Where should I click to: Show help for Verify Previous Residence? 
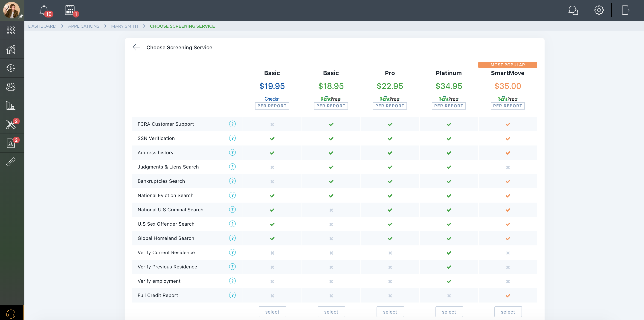pos(232,267)
